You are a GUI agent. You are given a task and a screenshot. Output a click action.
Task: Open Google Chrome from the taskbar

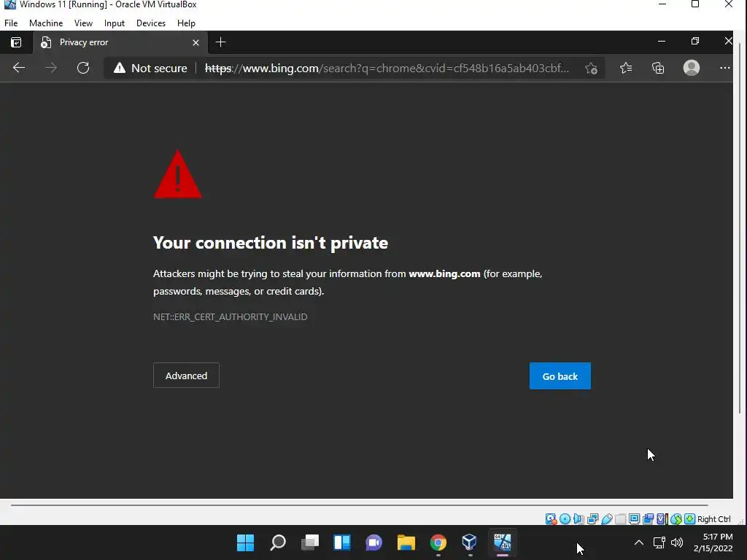pos(438,542)
